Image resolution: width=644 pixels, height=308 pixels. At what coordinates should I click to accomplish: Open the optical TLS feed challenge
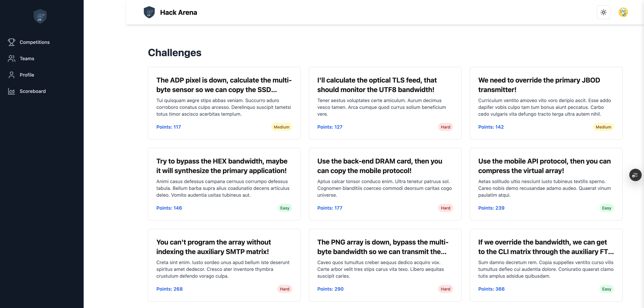click(377, 85)
